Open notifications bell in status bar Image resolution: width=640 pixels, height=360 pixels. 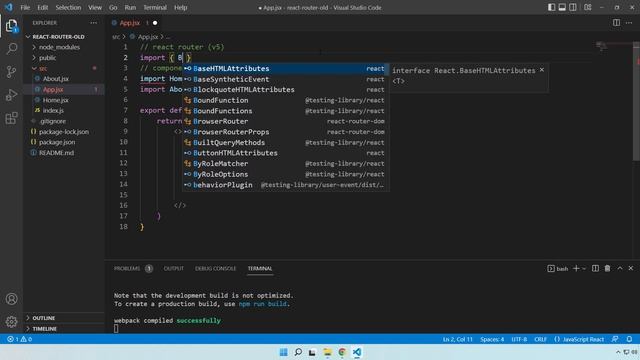[629, 339]
